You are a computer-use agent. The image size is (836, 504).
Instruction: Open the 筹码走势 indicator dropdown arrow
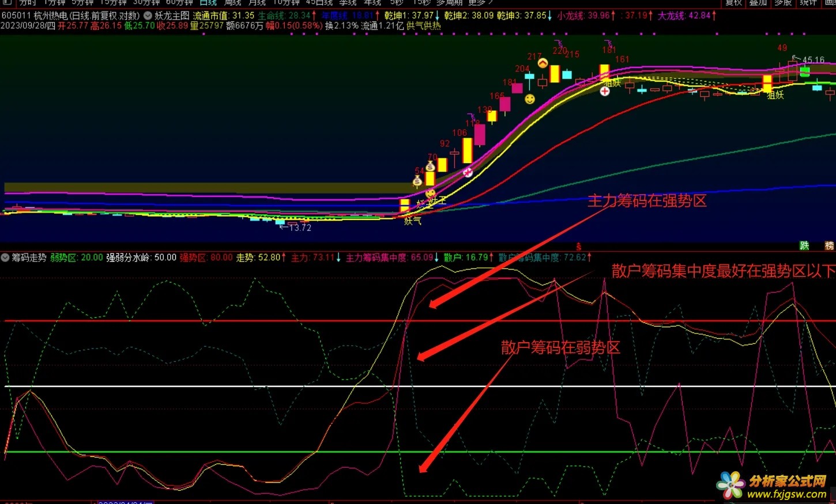tap(5, 257)
